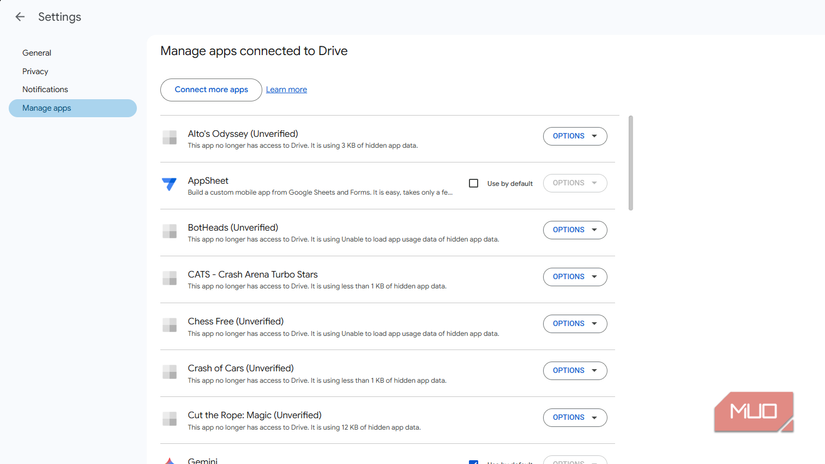Click Connect more apps button
The image size is (825, 464).
(x=211, y=89)
